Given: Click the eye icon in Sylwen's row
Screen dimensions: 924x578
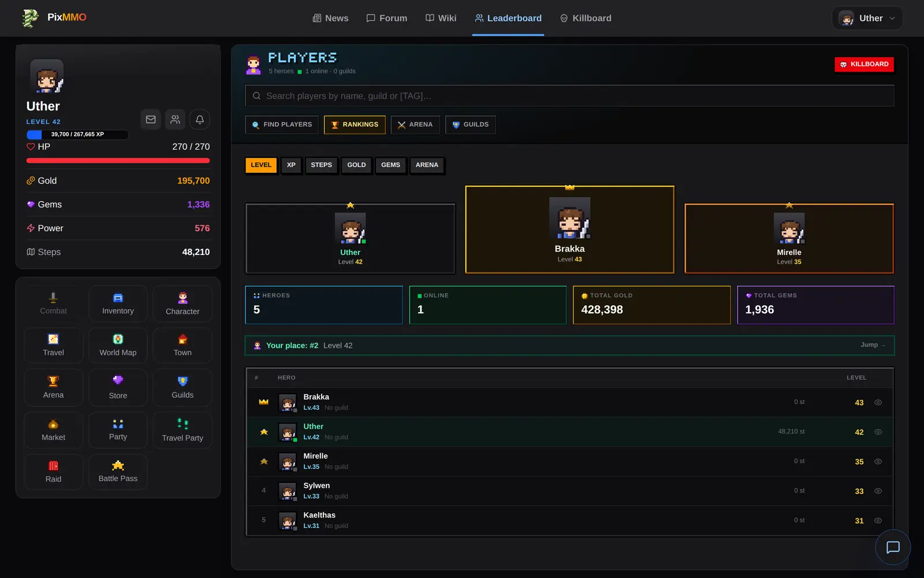Looking at the screenshot, I should click(x=878, y=491).
